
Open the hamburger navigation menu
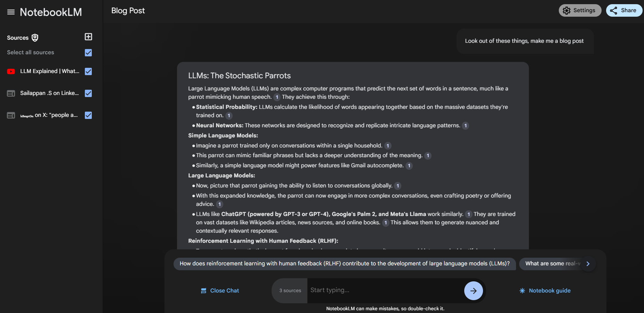point(11,12)
